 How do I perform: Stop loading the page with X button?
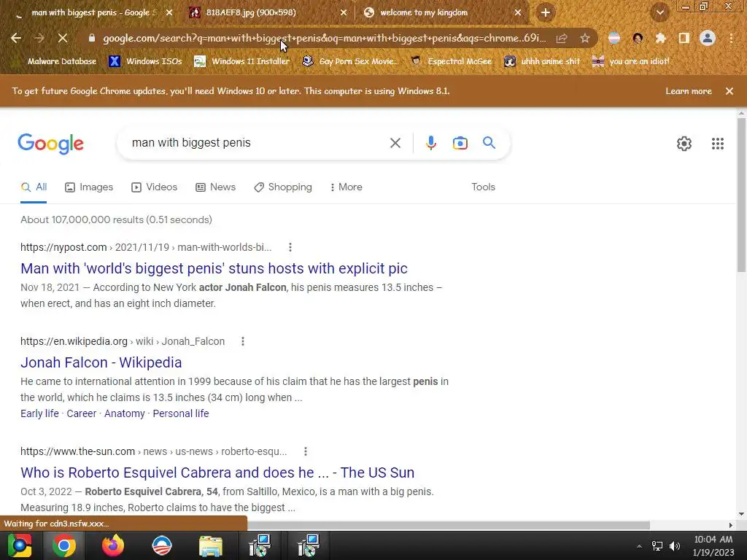pyautogui.click(x=63, y=38)
